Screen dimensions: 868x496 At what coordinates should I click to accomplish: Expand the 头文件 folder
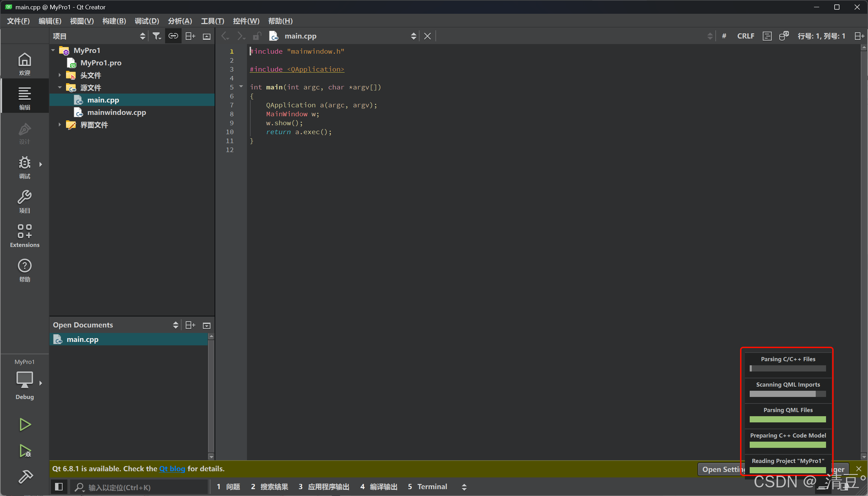[60, 75]
